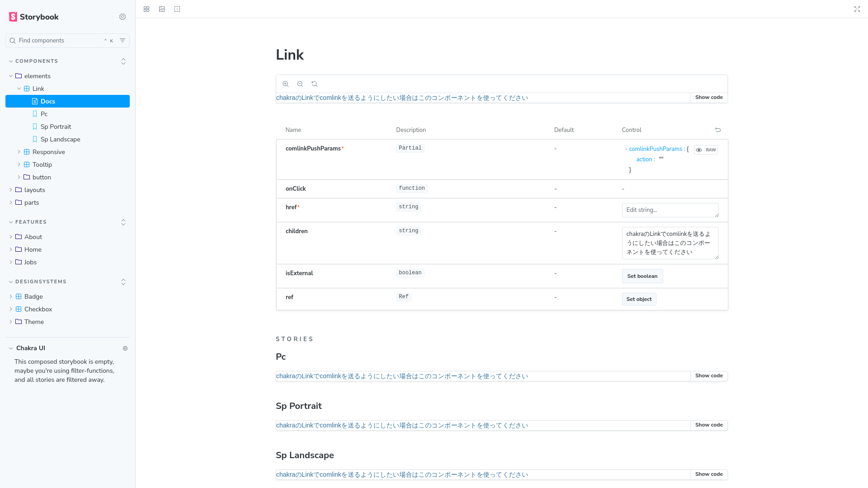The width and height of the screenshot is (868, 488).
Task: Open Storybook settings gear menu
Action: pyautogui.click(x=123, y=17)
